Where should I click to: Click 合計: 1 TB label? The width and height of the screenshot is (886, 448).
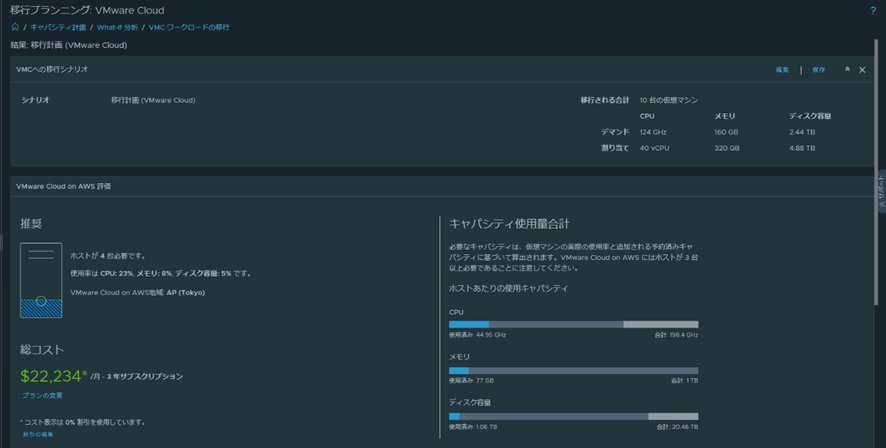pos(684,381)
